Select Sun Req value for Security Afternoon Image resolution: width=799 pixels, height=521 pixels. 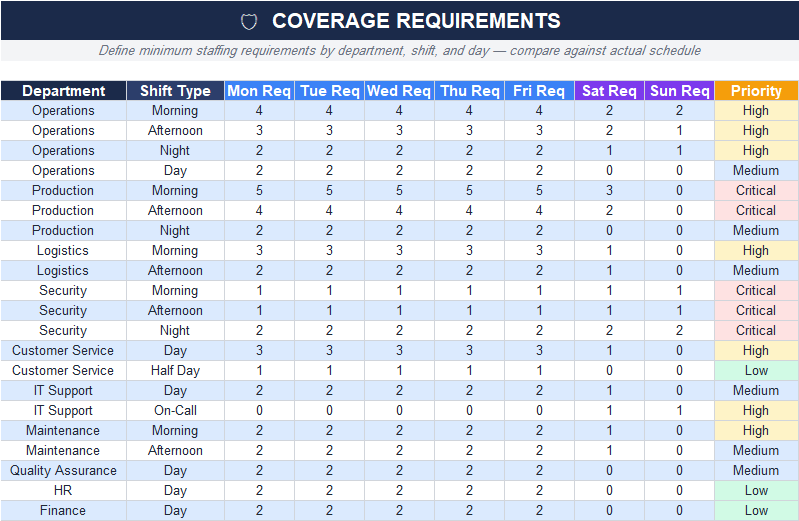[679, 310]
